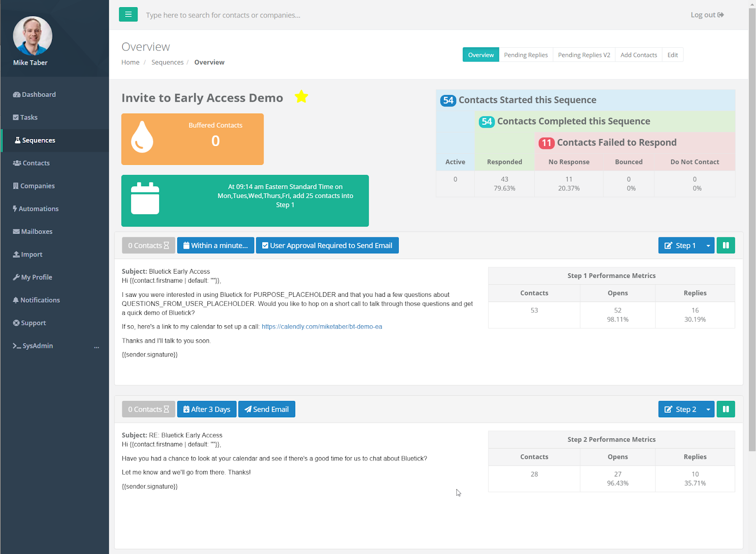Click the 54 Contacts Started badge

pos(448,100)
